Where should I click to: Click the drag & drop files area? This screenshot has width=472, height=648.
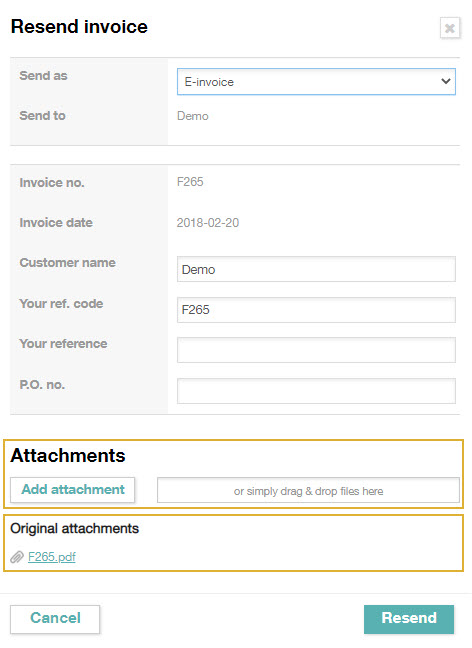308,491
